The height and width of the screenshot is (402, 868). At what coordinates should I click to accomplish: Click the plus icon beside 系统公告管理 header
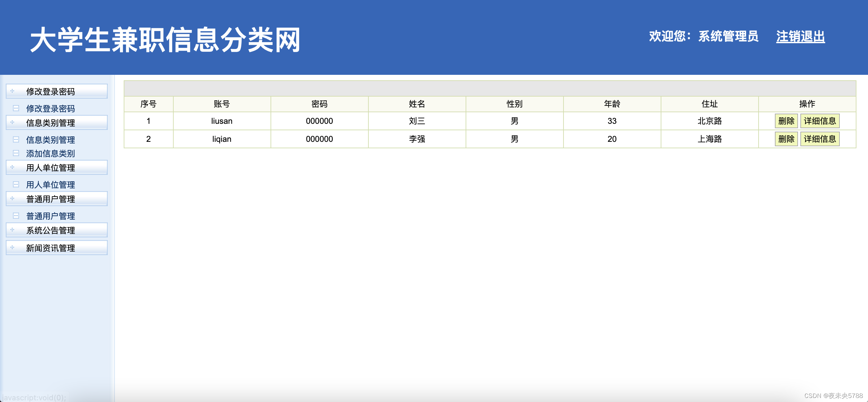pyautogui.click(x=12, y=230)
